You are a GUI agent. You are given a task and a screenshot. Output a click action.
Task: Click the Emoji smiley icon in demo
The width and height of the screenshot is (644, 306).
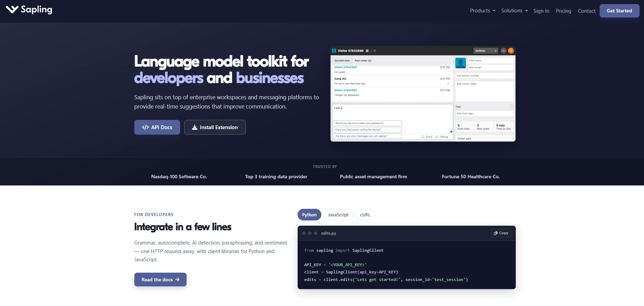tap(423, 137)
